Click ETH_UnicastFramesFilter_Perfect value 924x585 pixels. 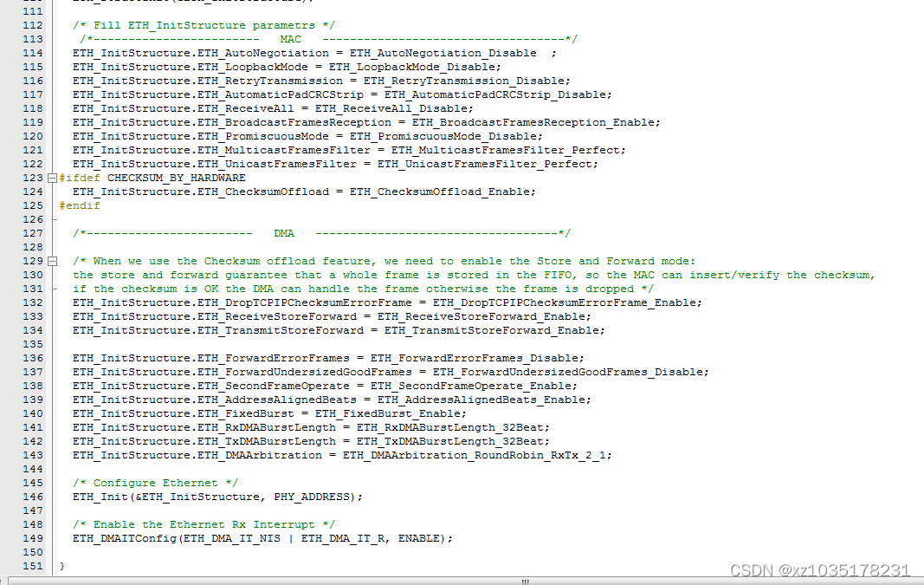pos(486,164)
